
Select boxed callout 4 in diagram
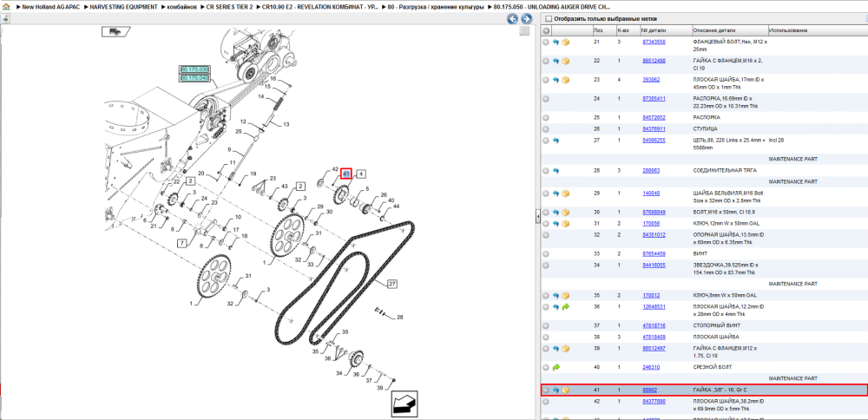pos(361,174)
